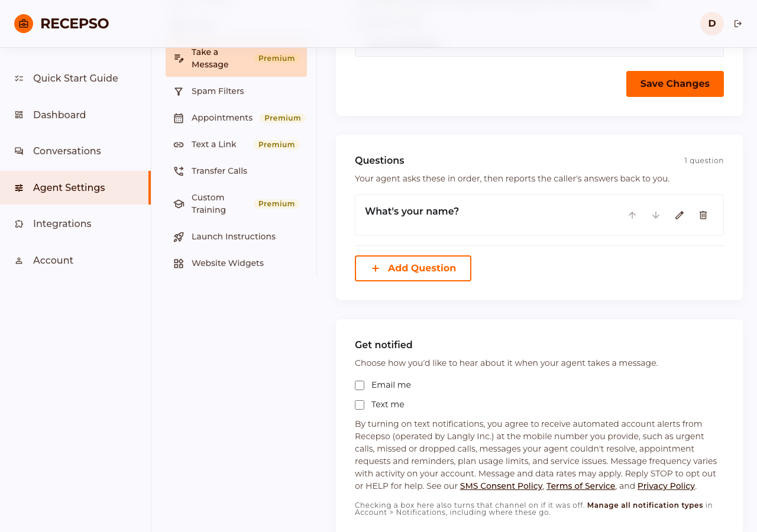Click the "What's your name?" question text
757x532 pixels.
(412, 212)
